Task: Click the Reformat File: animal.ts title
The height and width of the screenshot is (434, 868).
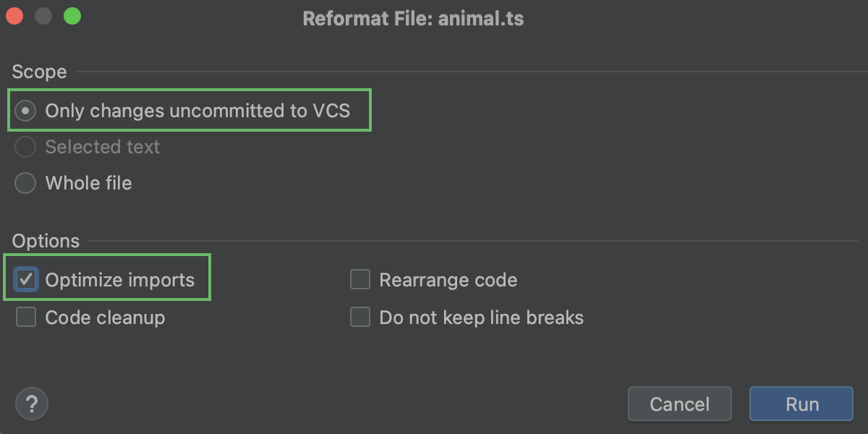Action: [x=414, y=18]
